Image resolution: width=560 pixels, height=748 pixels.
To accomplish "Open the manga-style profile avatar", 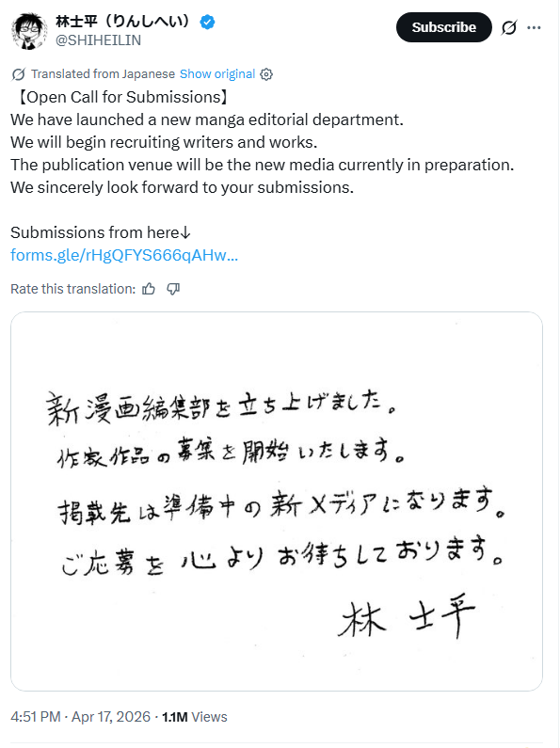I will (x=29, y=30).
